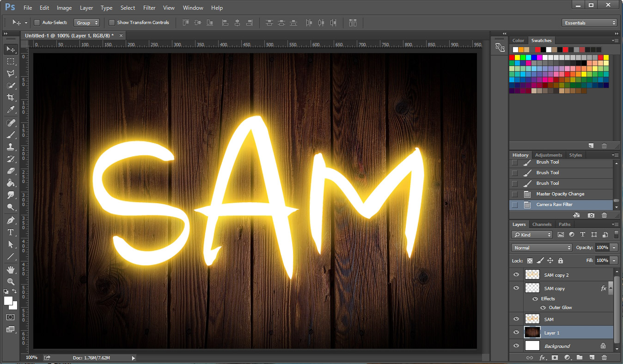Link layers using the chain icon

(x=530, y=358)
